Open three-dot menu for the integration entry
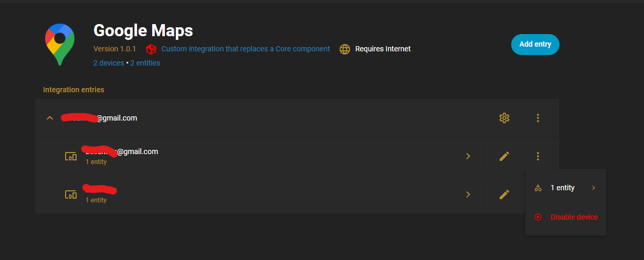The height and width of the screenshot is (260, 644). point(538,118)
